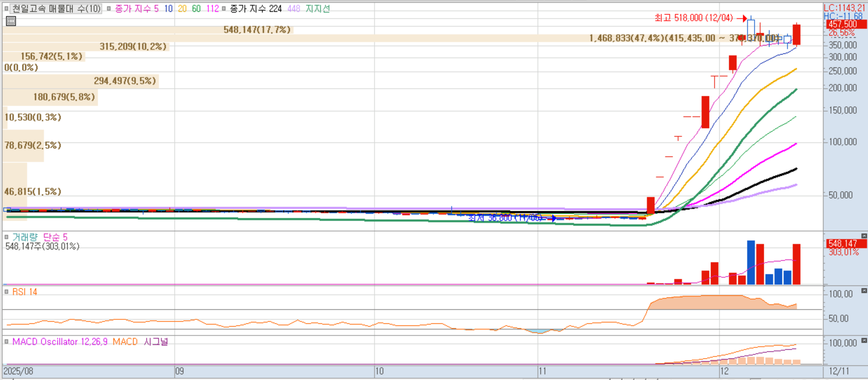Click the square marker before 종가 지수 224
The height and width of the screenshot is (380, 868).
pyautogui.click(x=224, y=8)
